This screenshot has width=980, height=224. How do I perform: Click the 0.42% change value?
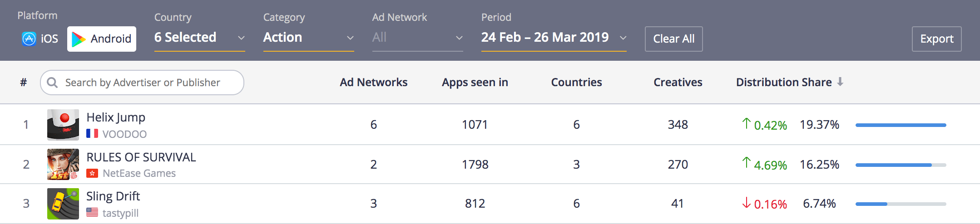point(770,126)
